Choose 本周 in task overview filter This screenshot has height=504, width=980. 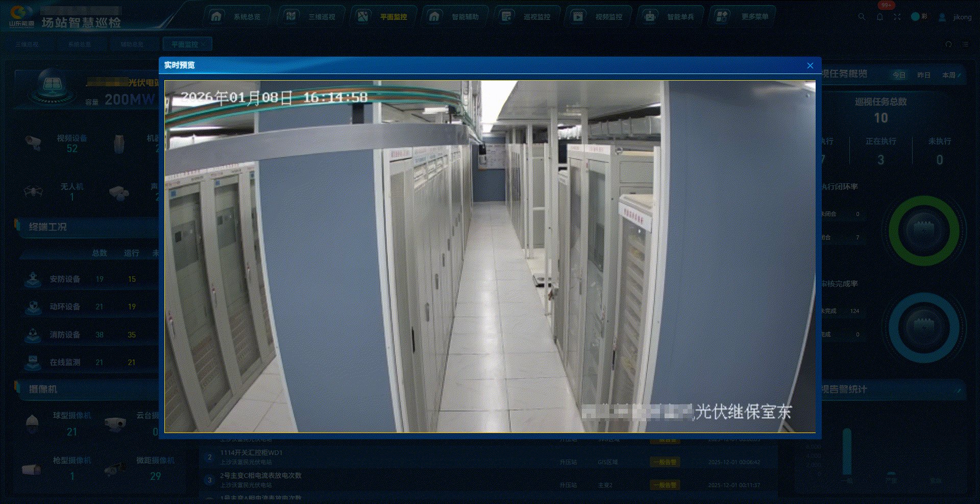click(x=948, y=75)
